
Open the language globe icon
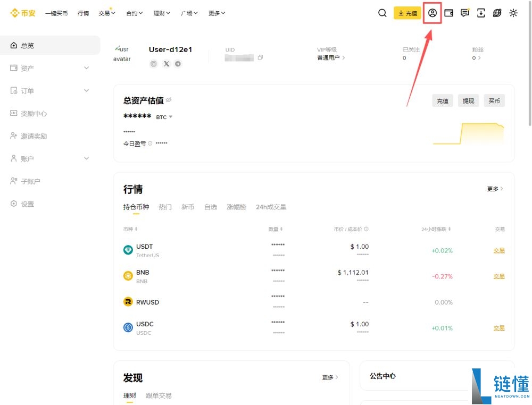click(x=497, y=13)
